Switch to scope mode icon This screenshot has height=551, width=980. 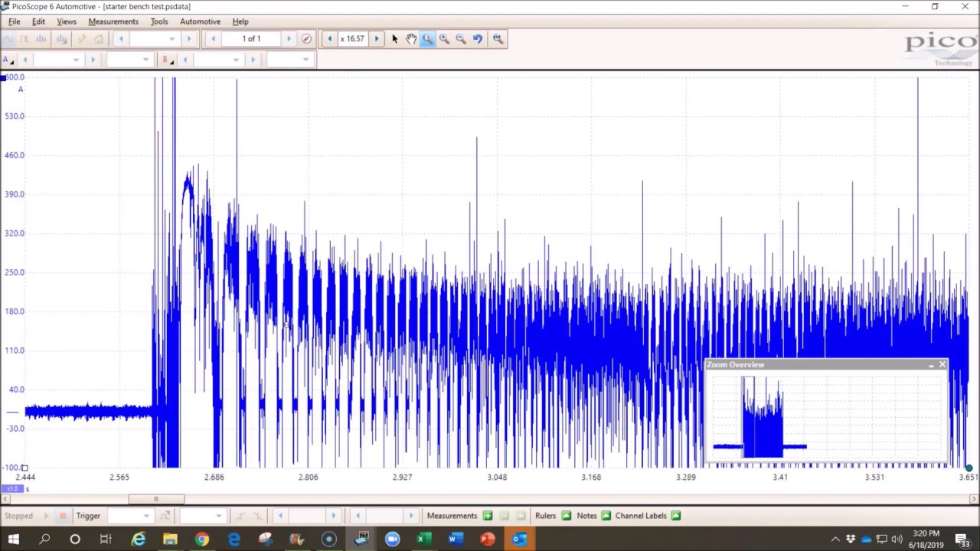8,38
